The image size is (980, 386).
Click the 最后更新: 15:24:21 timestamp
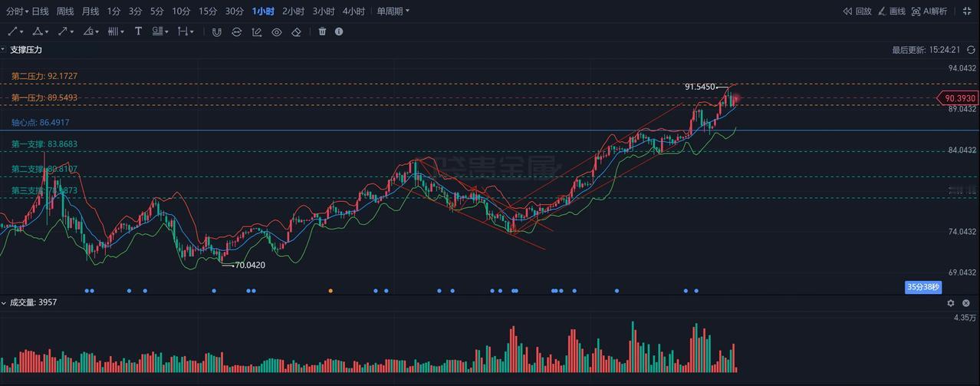(926, 49)
